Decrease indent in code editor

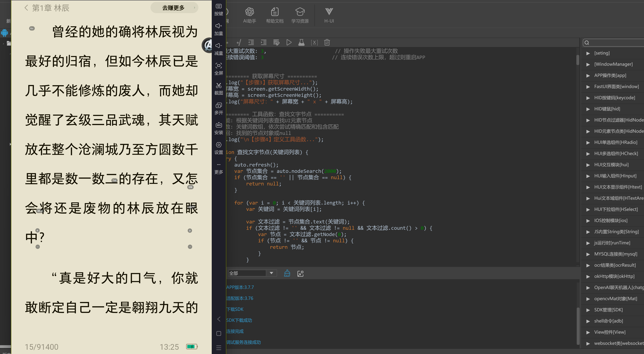tap(251, 42)
